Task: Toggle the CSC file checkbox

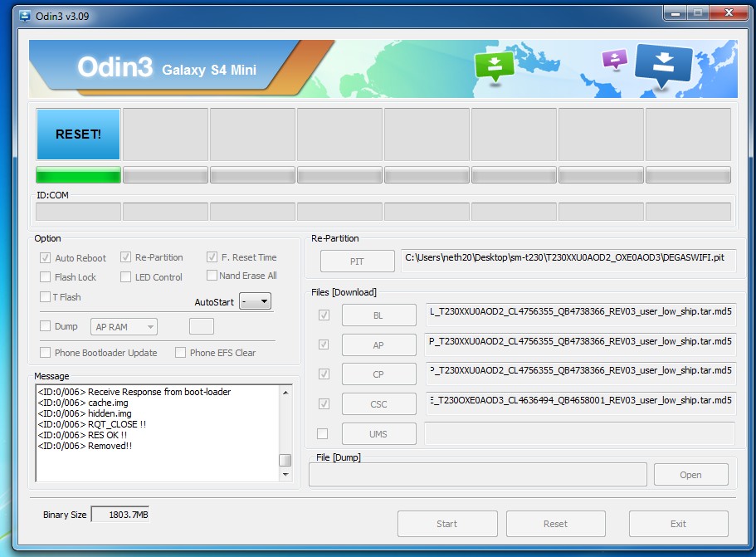Action: pos(324,403)
